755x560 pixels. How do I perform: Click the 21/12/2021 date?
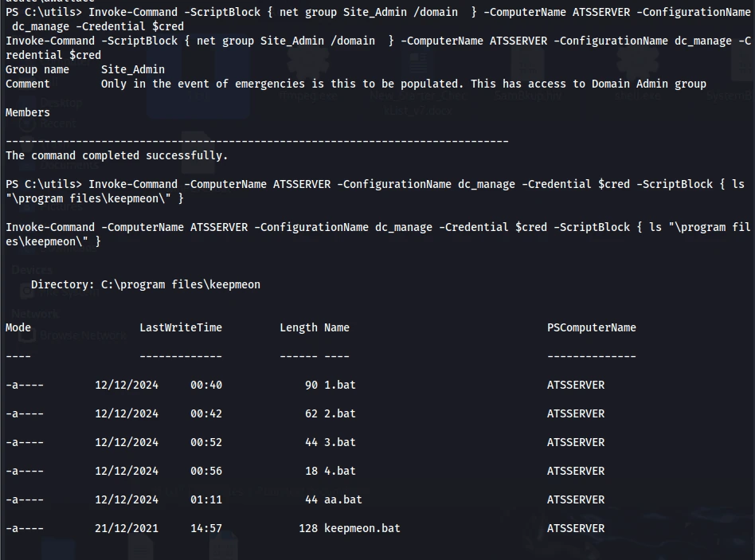(127, 529)
